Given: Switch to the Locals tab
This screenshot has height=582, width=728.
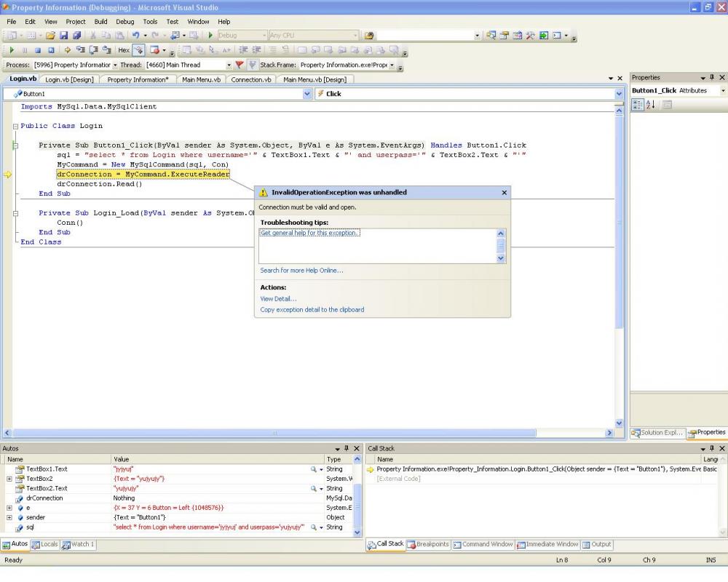Looking at the screenshot, I should tap(45, 544).
